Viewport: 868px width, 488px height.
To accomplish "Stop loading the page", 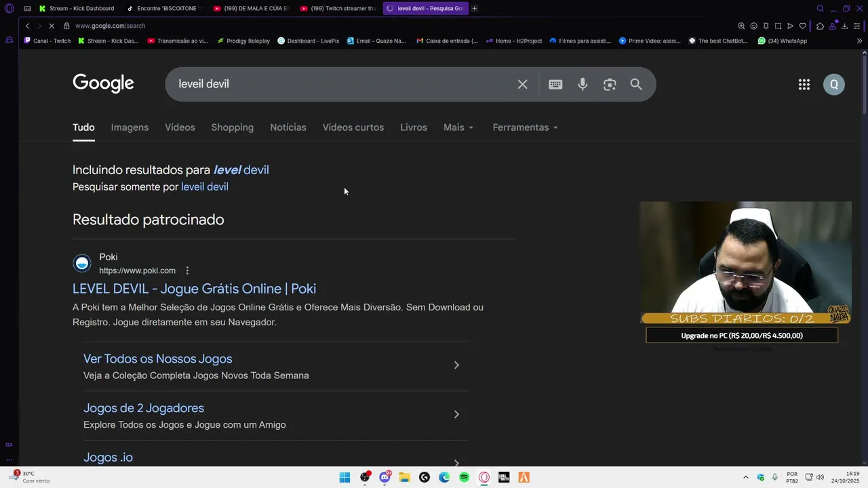I will [51, 26].
